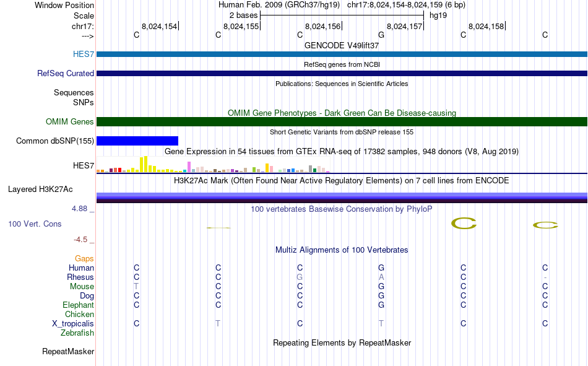Click the Mouse species label
The height and width of the screenshot is (366, 588).
click(82, 286)
